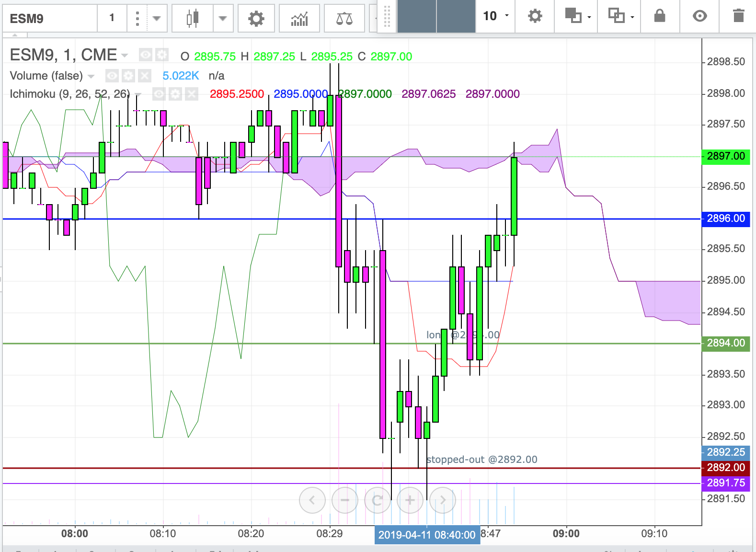This screenshot has height=552, width=756.
Task: Click the candlestick chart style icon
Action: pyautogui.click(x=193, y=19)
